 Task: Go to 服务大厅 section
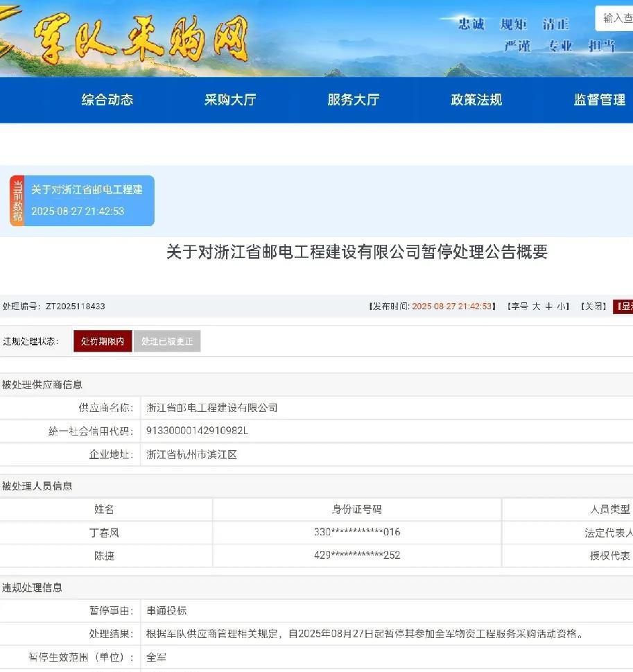point(353,100)
